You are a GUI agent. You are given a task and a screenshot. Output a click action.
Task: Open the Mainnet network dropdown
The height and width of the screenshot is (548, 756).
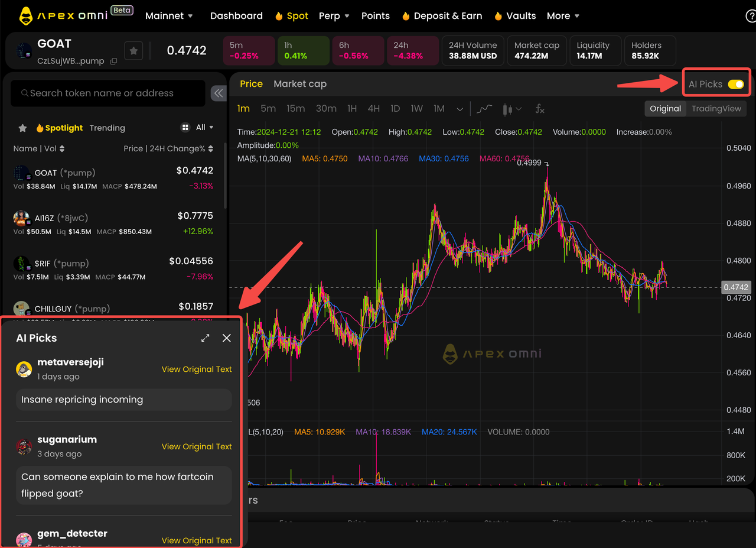coord(170,16)
